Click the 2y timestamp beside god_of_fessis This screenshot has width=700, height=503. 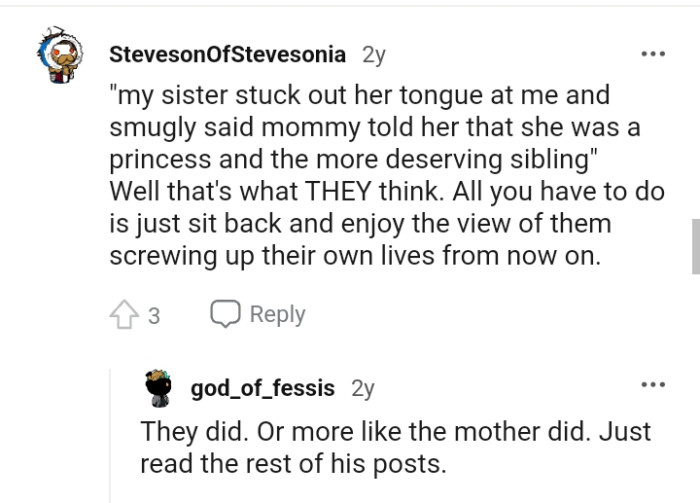[x=363, y=388]
